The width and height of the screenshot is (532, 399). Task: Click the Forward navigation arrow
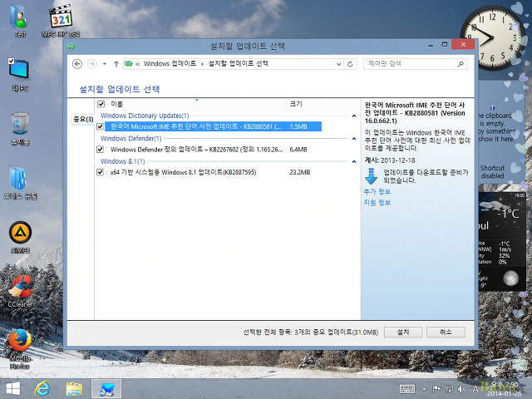pyautogui.click(x=92, y=64)
